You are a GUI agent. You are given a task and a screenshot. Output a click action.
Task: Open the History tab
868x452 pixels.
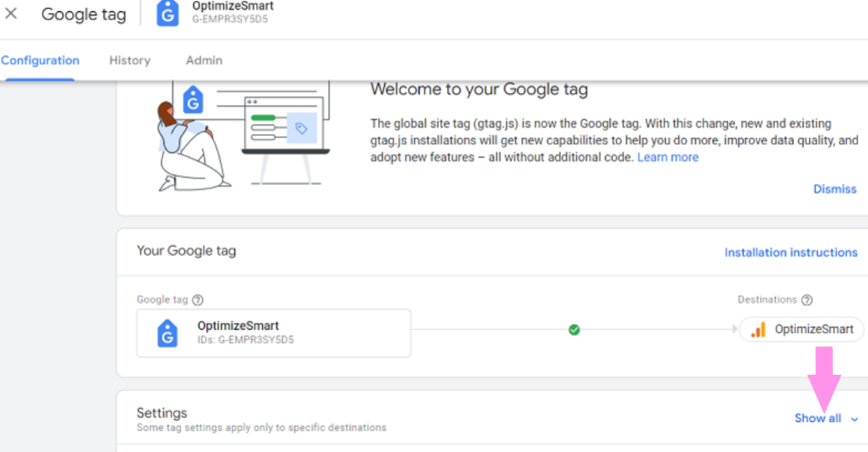(x=129, y=61)
